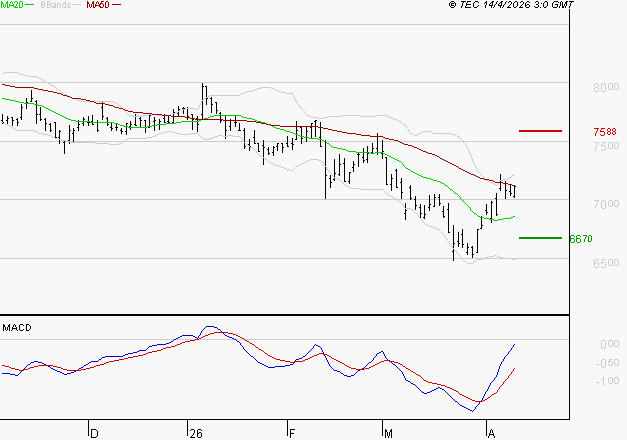Image resolution: width=627 pixels, height=440 pixels.
Task: Click the green 6670 support value
Action: coord(581,239)
